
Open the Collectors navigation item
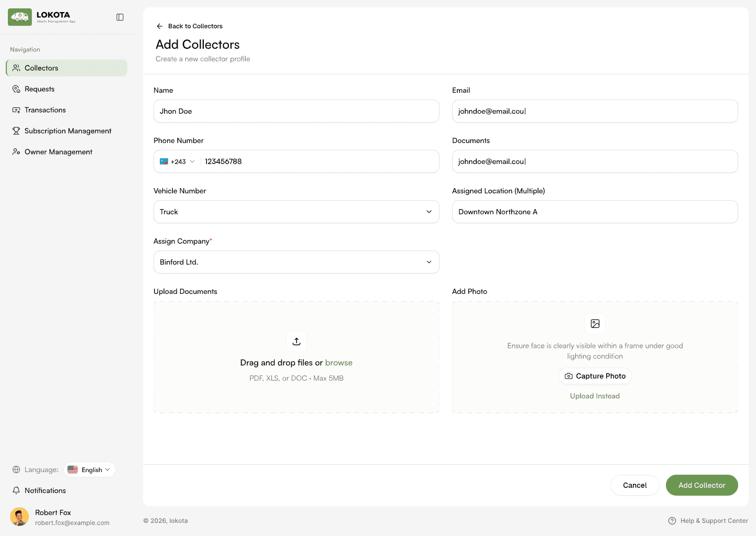[x=67, y=68]
